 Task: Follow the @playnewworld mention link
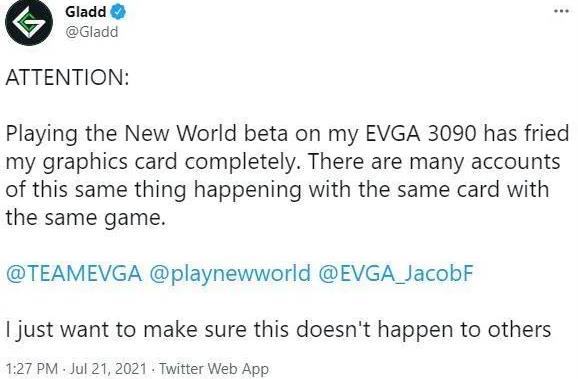tap(230, 274)
